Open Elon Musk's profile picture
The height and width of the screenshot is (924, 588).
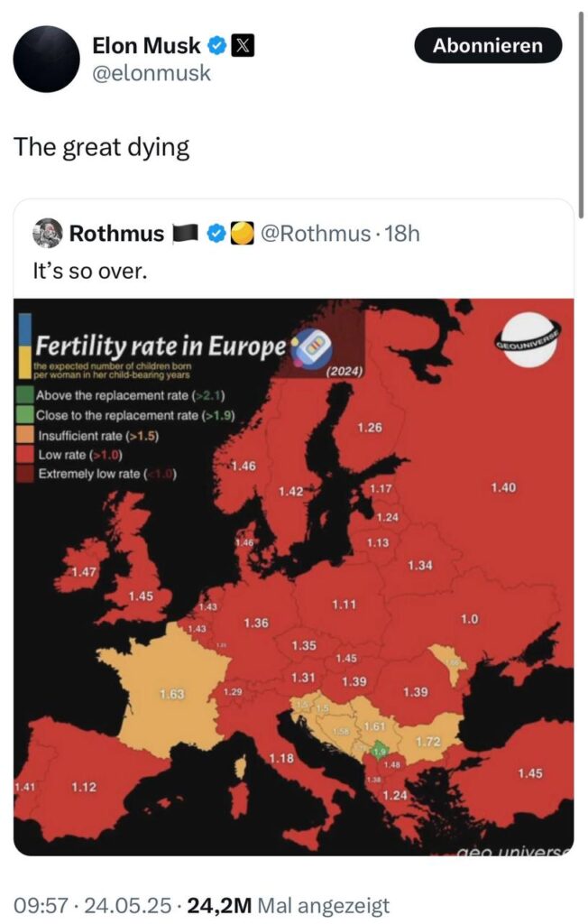click(46, 60)
